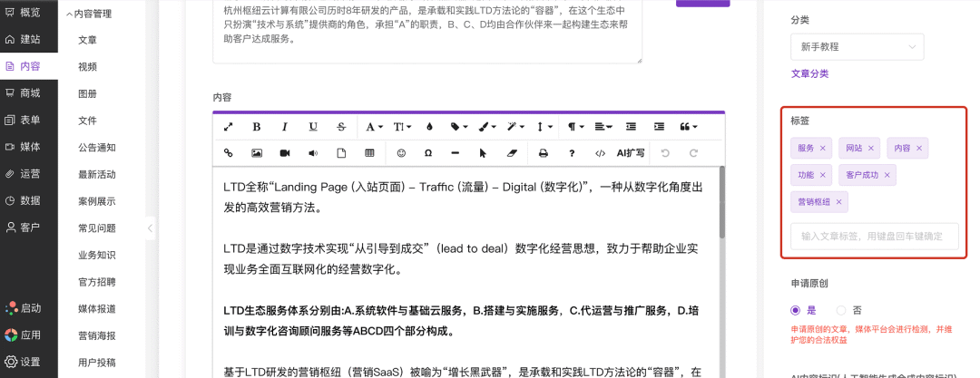Open the 文章分类 link

tap(809, 73)
